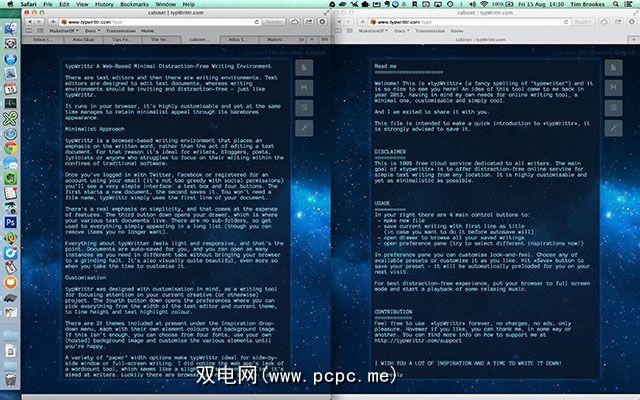This screenshot has height=400, width=640.
Task: Reload page in left Safari window
Action: pyautogui.click(x=257, y=22)
